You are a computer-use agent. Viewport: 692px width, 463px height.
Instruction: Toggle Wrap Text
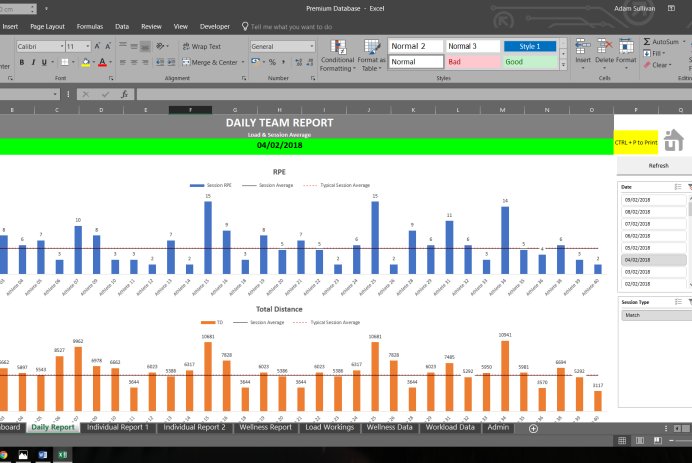[x=202, y=46]
